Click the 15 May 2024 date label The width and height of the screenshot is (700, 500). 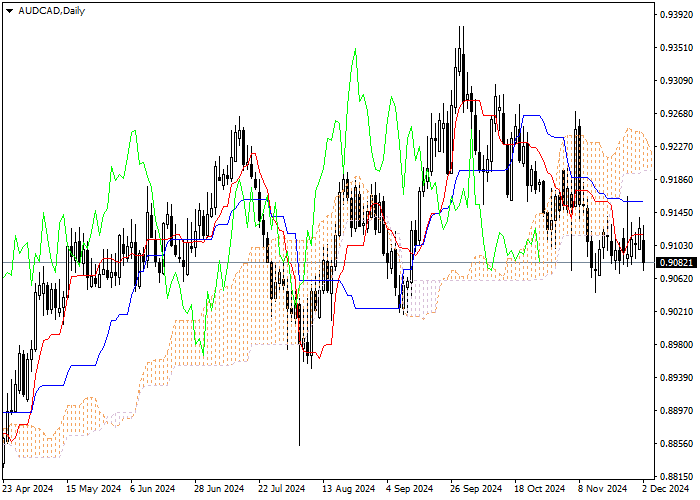(x=94, y=489)
